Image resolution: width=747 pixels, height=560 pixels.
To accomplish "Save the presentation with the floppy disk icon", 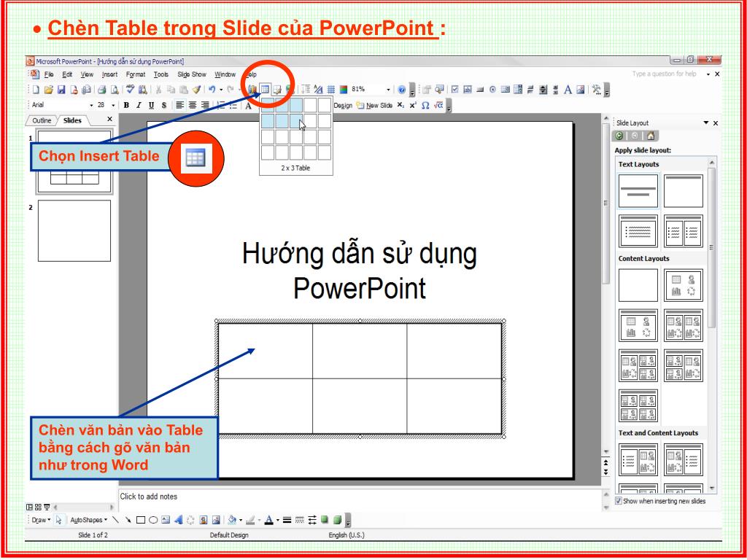I will click(61, 90).
